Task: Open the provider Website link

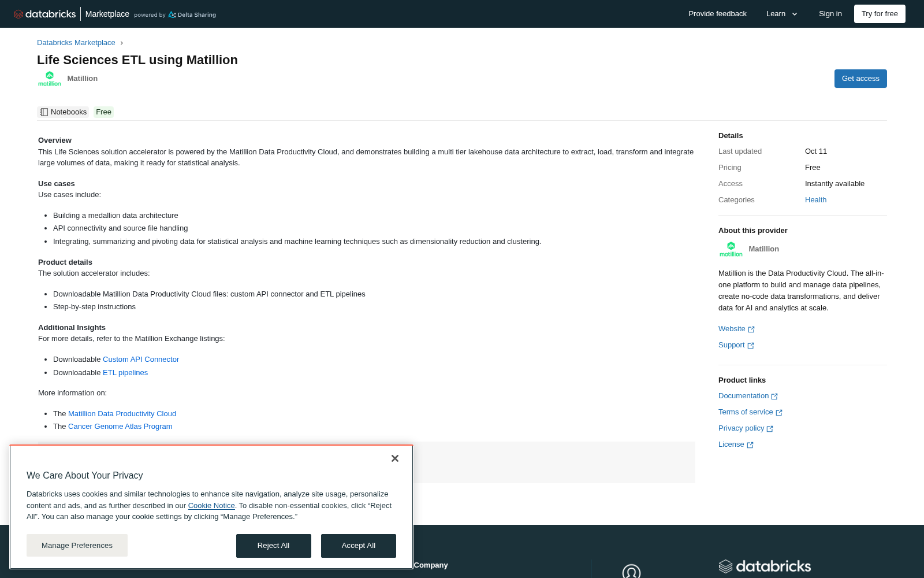Action: [732, 329]
